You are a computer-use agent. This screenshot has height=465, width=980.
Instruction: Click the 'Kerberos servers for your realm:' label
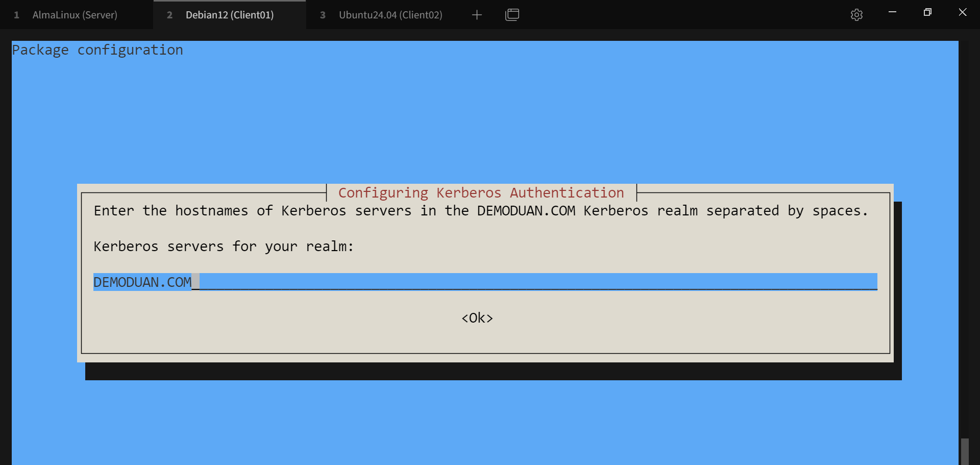click(x=224, y=247)
